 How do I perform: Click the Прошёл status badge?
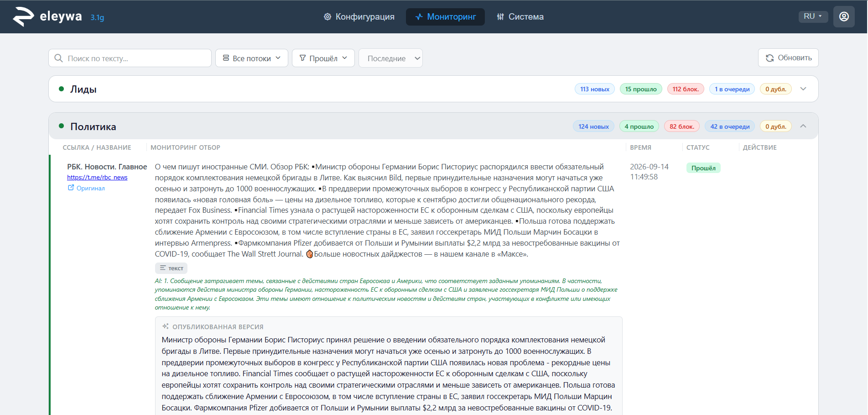[x=703, y=168]
